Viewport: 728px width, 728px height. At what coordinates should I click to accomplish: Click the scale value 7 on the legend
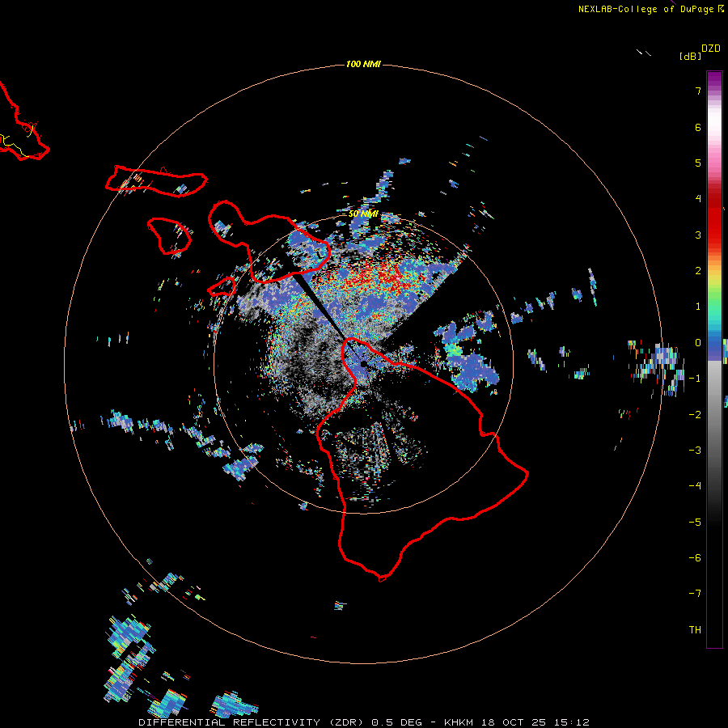(698, 91)
